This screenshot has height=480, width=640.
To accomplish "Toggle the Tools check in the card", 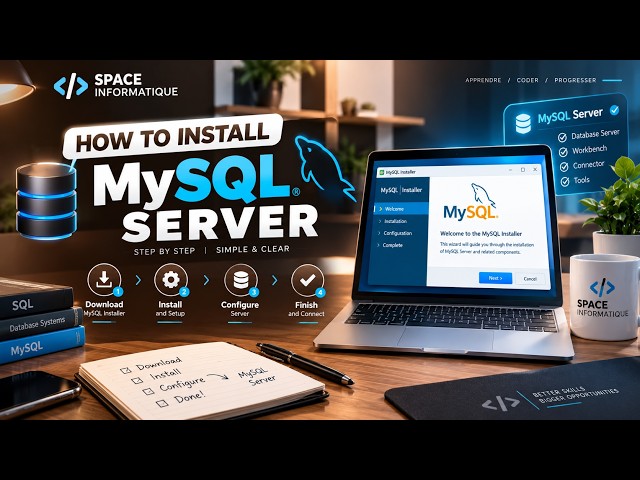I will click(564, 182).
